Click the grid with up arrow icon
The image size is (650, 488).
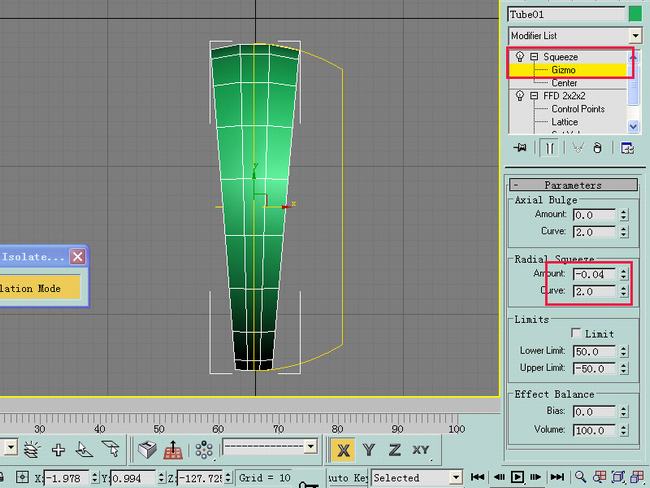click(x=173, y=450)
